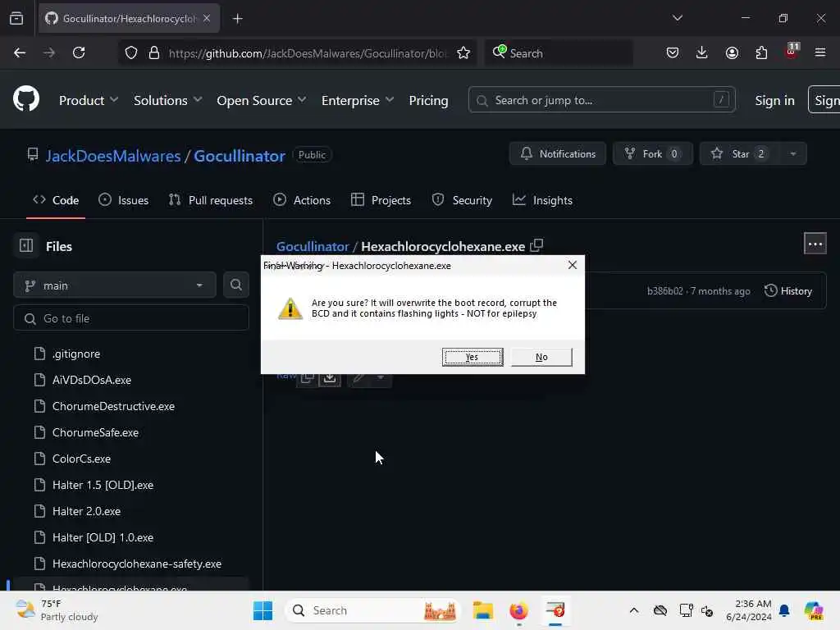Click Sign in
This screenshot has height=630, width=840.
tap(774, 100)
